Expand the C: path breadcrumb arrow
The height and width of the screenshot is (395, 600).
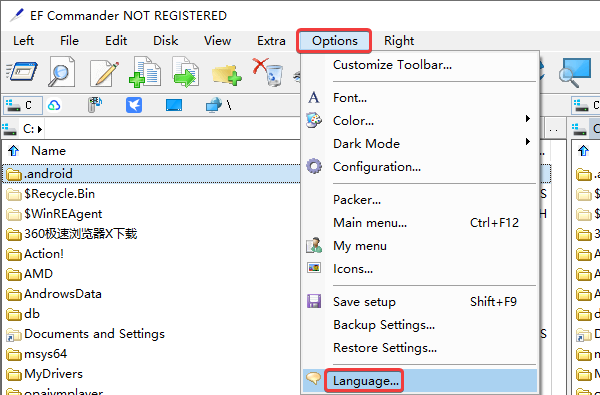pos(40,129)
